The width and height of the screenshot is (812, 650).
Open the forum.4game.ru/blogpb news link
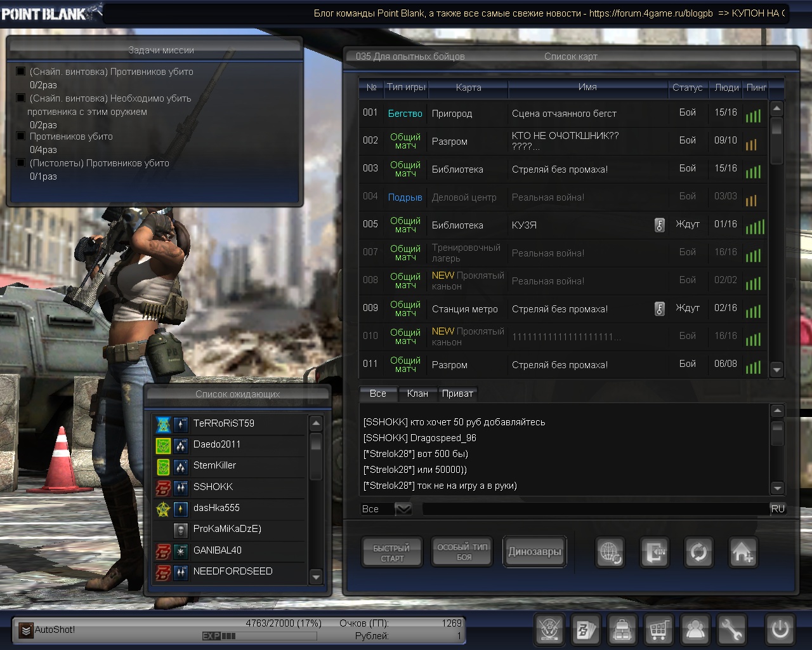[651, 13]
